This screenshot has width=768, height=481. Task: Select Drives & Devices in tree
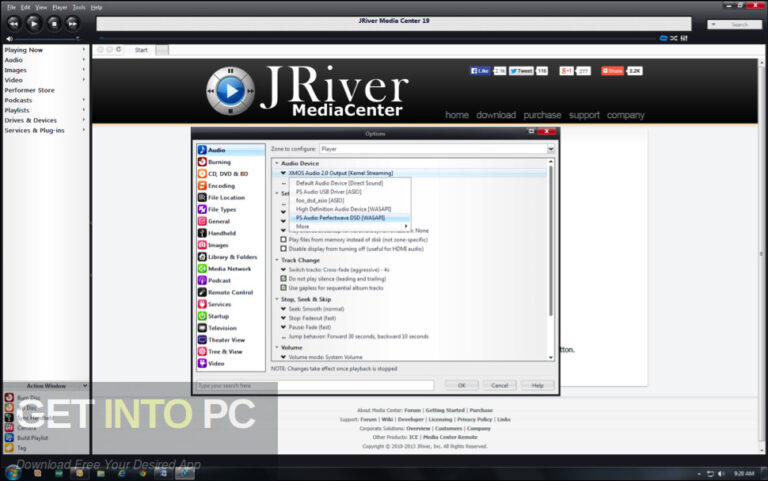click(x=31, y=120)
